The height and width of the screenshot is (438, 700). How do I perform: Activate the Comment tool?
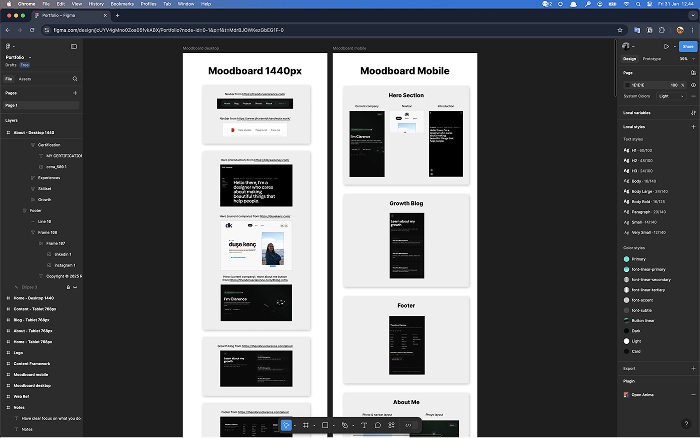click(378, 425)
